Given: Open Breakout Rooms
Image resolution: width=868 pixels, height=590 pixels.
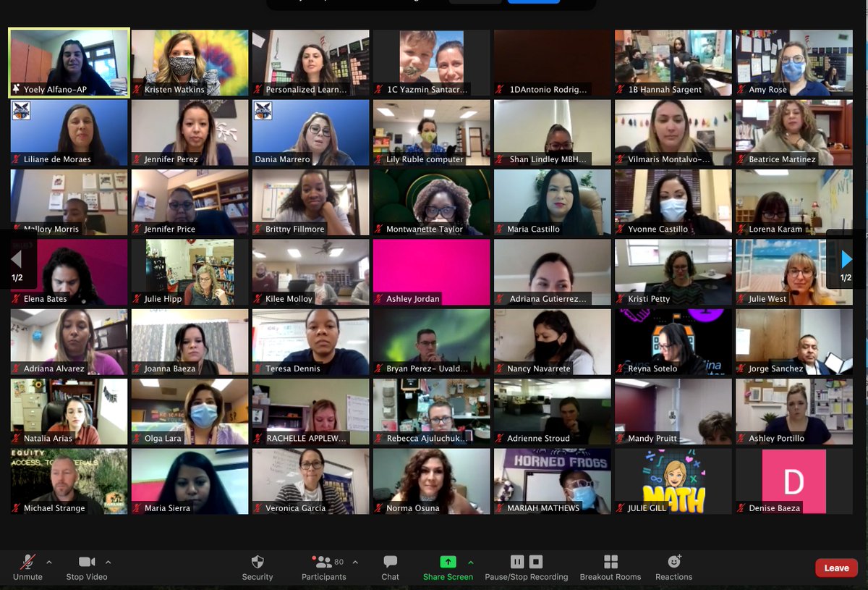Looking at the screenshot, I should [610, 568].
